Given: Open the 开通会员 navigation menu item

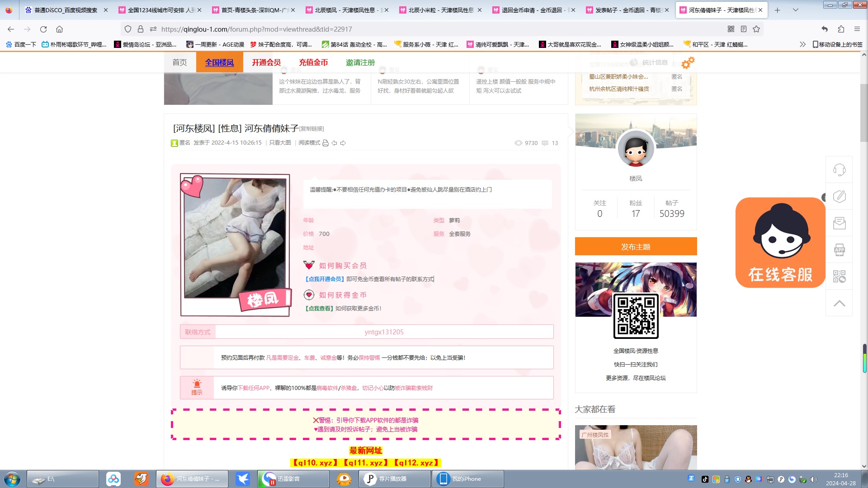Looking at the screenshot, I should pos(266,62).
